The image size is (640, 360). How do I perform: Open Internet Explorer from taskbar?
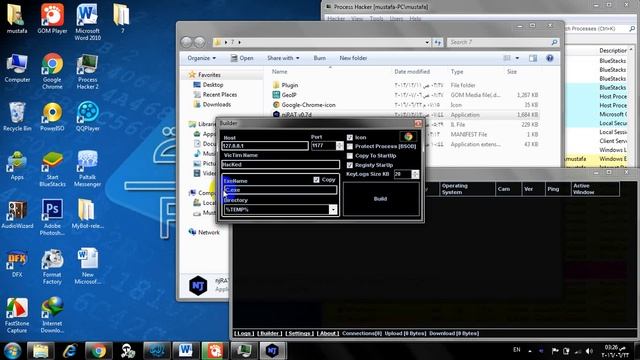70,351
